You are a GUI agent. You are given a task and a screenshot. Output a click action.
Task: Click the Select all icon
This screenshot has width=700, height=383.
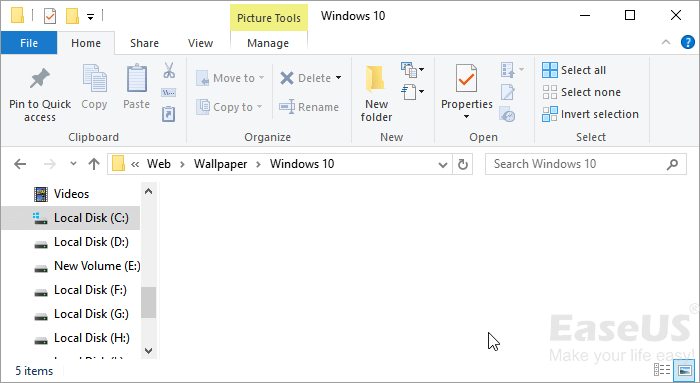pyautogui.click(x=550, y=70)
